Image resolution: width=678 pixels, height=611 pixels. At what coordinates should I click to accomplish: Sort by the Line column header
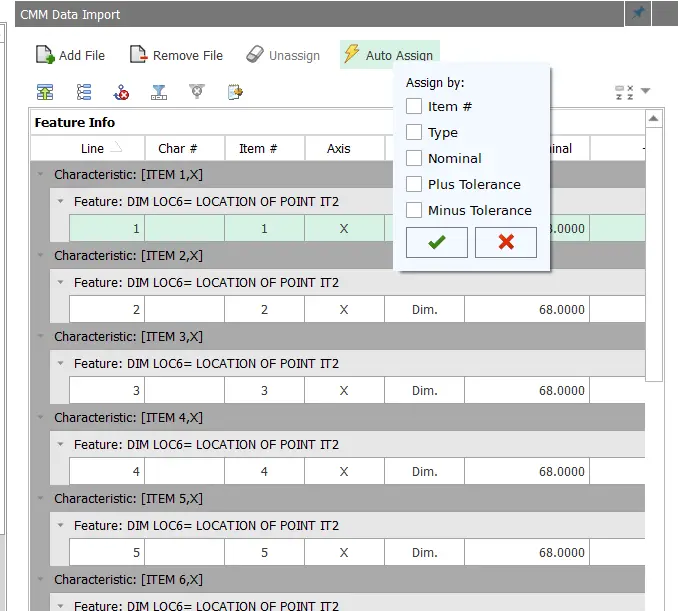click(x=91, y=148)
